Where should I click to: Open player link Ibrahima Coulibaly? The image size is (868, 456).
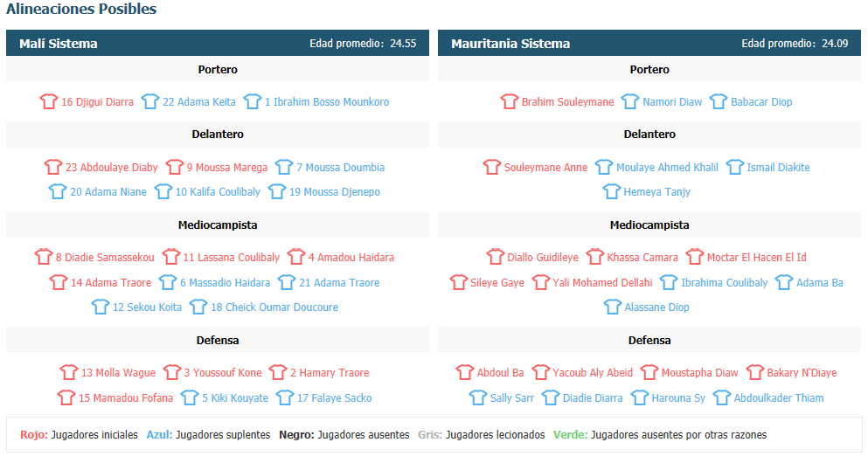coord(724,283)
